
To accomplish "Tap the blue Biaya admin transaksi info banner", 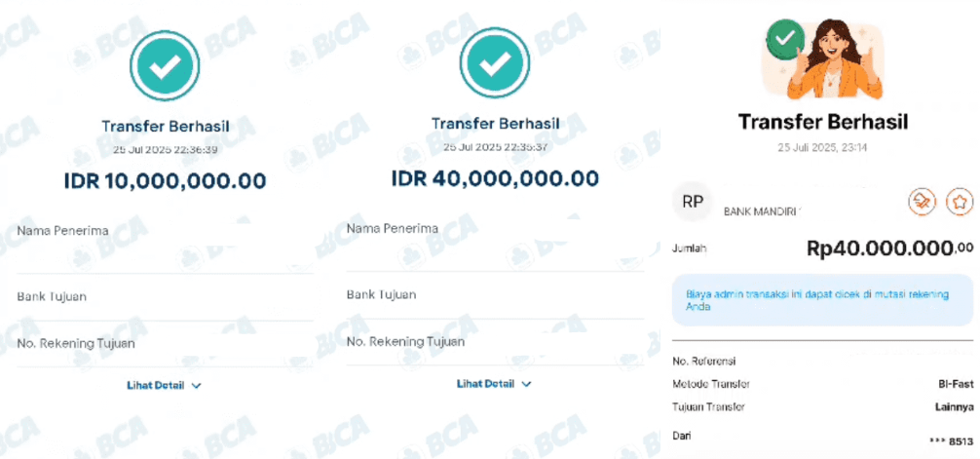I will click(822, 301).
